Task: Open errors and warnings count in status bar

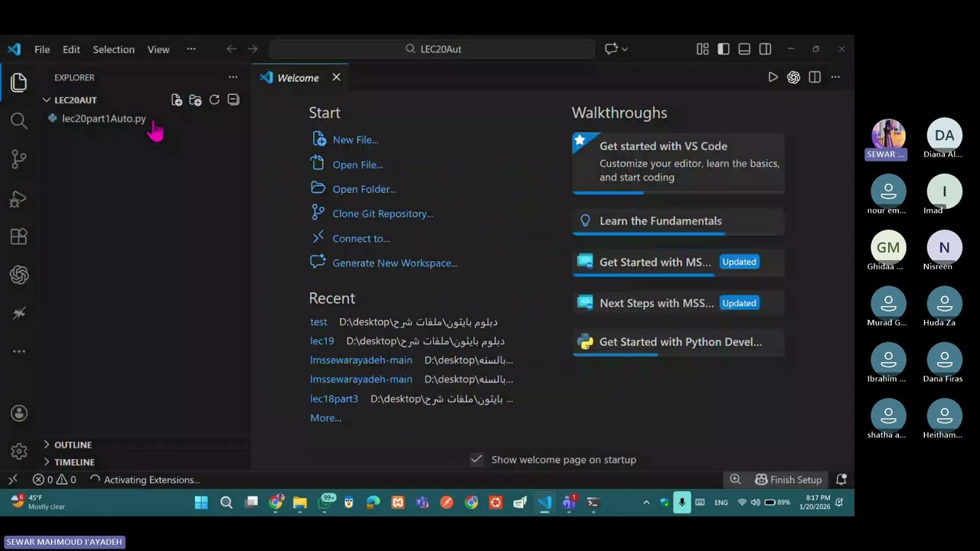Action: (x=54, y=480)
